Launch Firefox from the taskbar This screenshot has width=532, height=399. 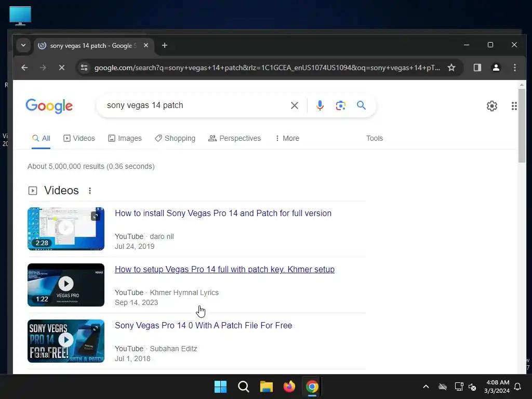289,387
